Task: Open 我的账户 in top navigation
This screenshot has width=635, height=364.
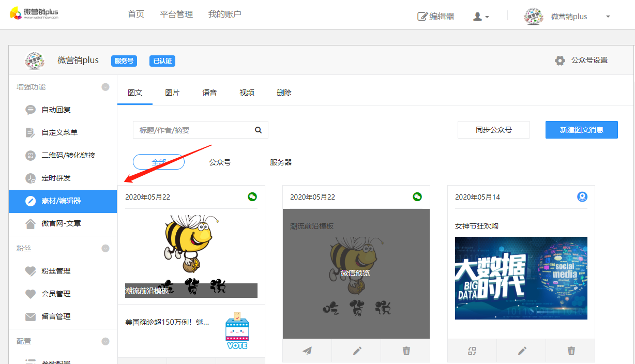Action: coord(224,14)
